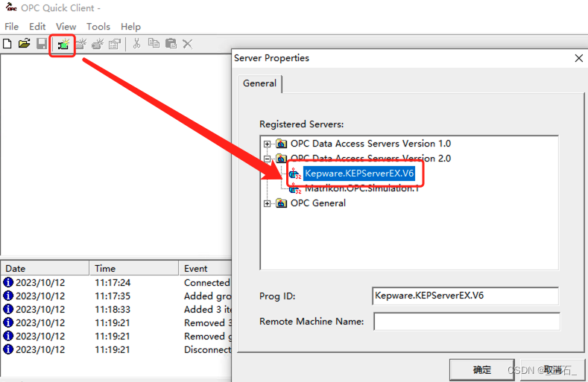Sort event log by Event column
Image resolution: width=588 pixels, height=382 pixels.
pyautogui.click(x=206, y=268)
